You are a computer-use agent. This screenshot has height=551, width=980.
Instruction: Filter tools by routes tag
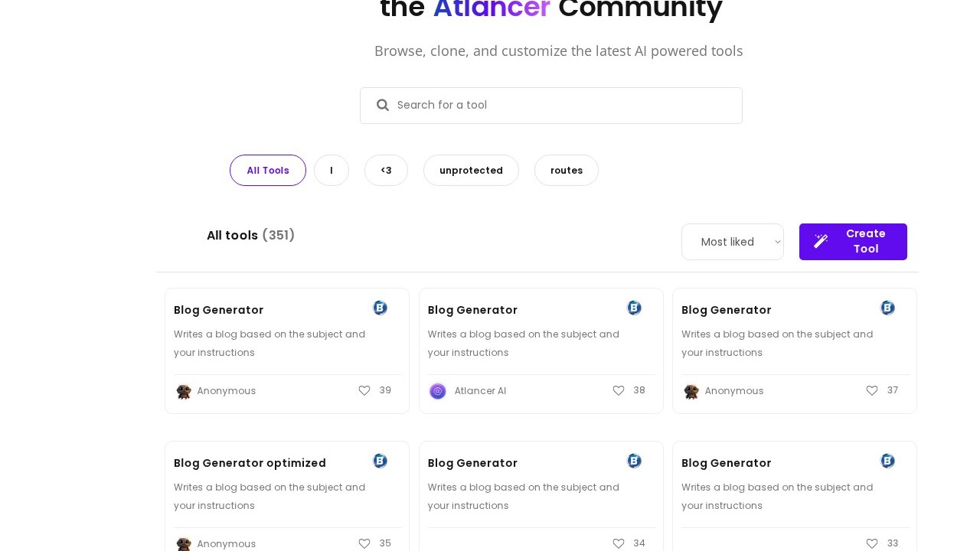pyautogui.click(x=567, y=171)
